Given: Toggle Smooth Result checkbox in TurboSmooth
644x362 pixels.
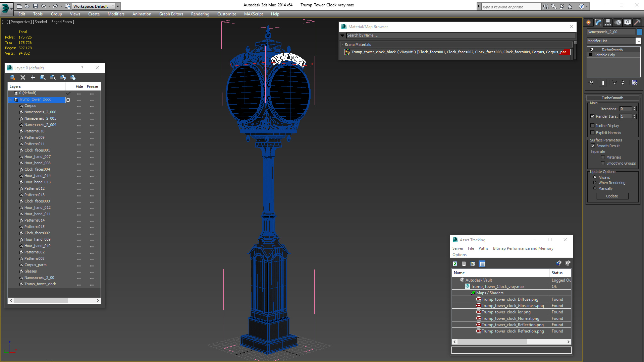Looking at the screenshot, I should point(593,145).
